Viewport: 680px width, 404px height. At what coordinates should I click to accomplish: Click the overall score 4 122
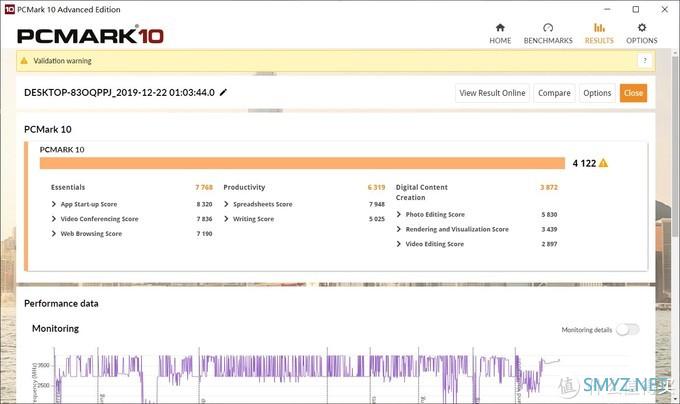(584, 163)
